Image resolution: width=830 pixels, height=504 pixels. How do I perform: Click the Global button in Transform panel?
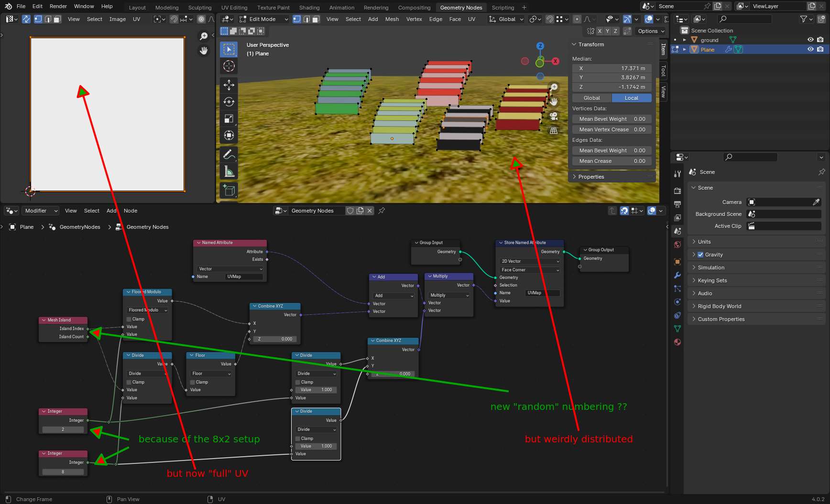(x=592, y=98)
